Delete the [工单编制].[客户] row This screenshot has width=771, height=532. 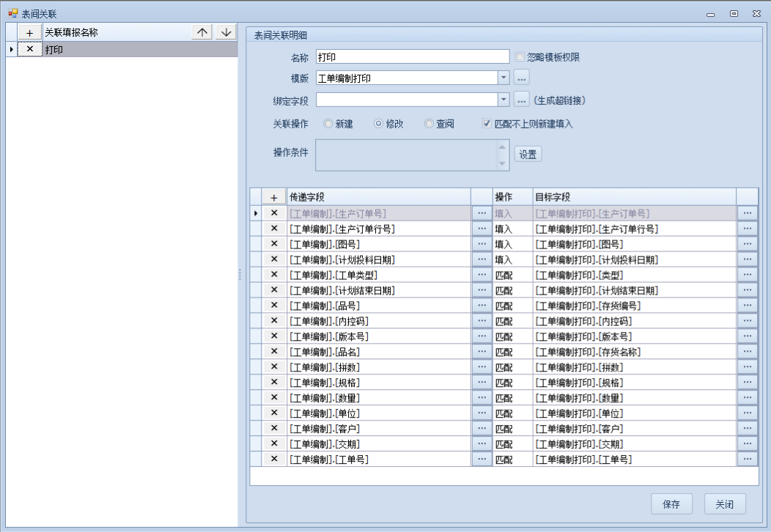point(274,429)
